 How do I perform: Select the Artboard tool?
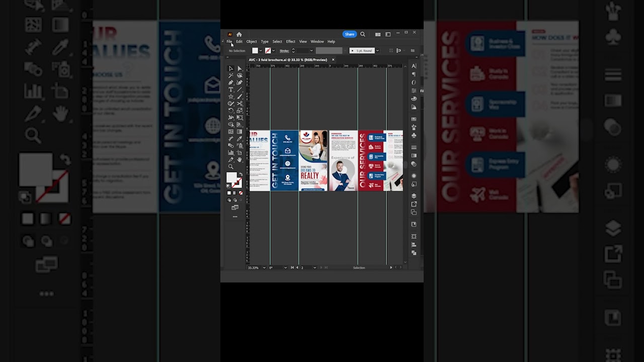point(239,152)
